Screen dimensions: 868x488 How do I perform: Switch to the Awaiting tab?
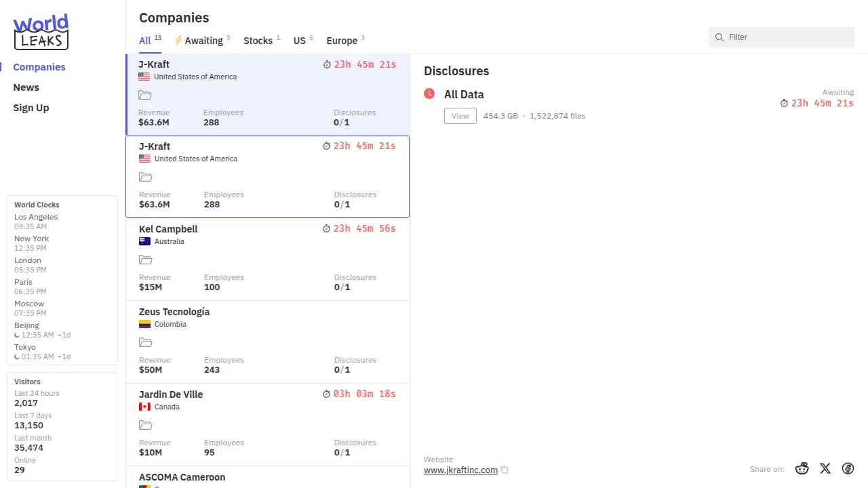click(x=202, y=41)
